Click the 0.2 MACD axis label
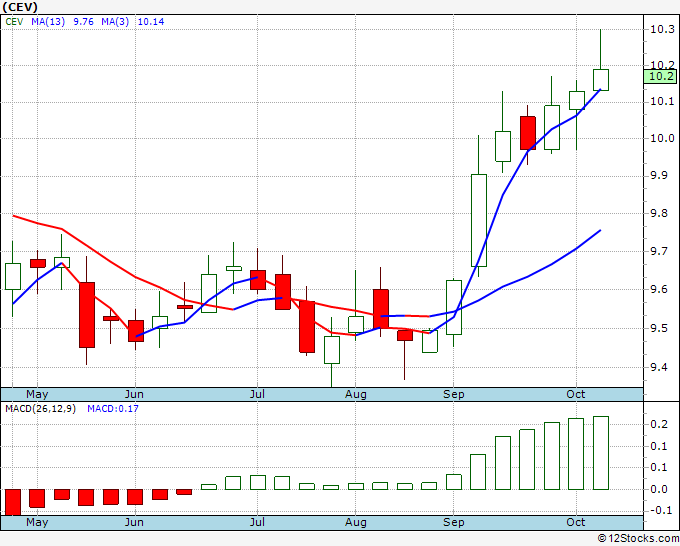The image size is (680, 546). [659, 424]
